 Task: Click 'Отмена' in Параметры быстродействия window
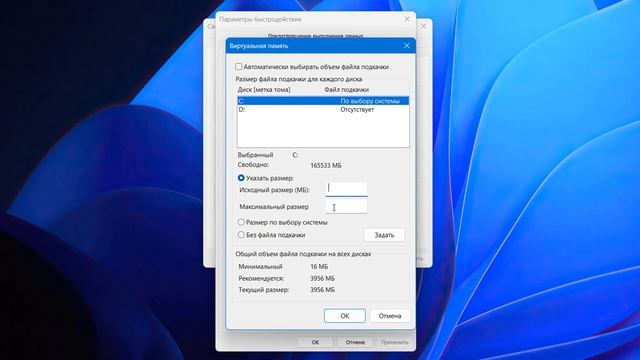click(355, 342)
